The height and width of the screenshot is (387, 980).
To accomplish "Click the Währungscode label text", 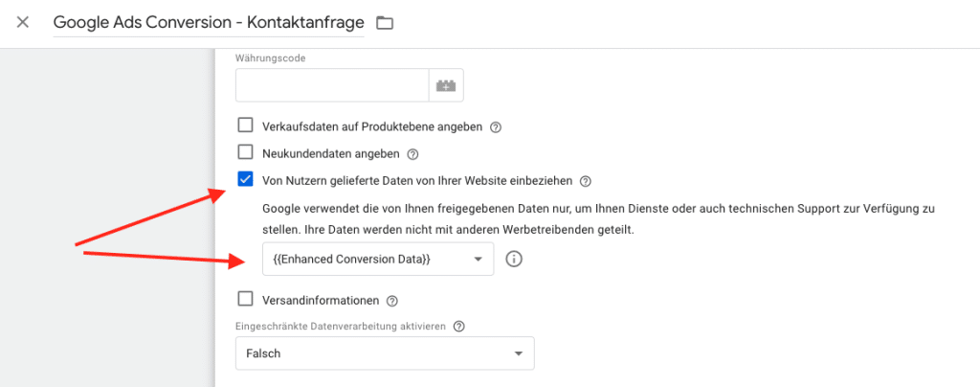I will click(270, 58).
